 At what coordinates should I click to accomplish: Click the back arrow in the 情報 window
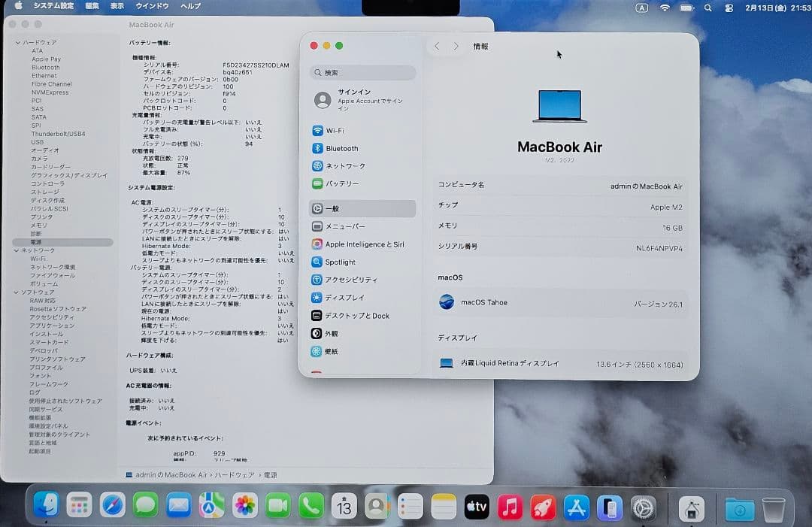tap(437, 46)
